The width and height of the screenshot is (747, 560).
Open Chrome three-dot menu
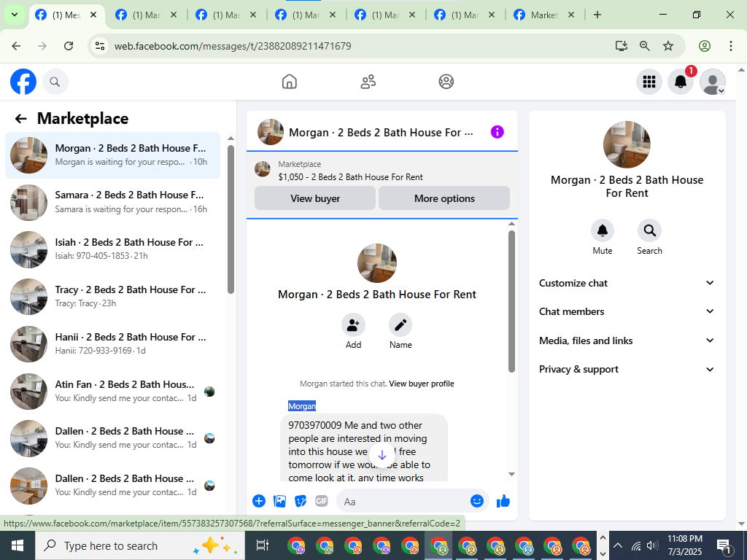tap(730, 46)
